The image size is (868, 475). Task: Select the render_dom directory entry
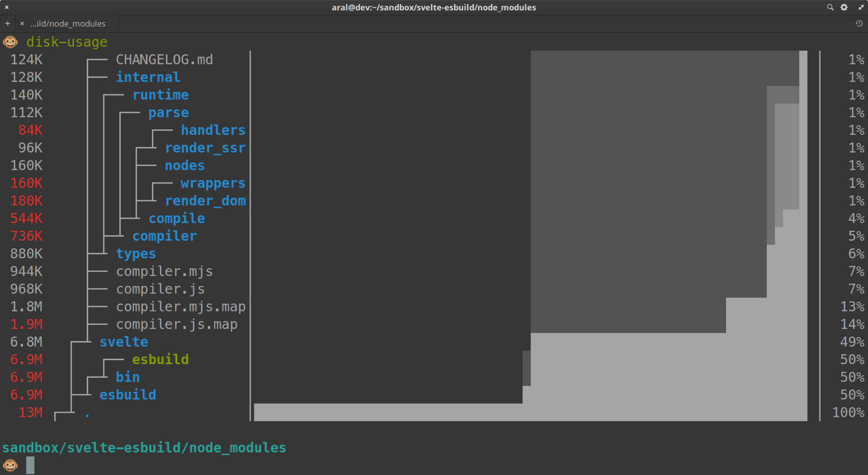pyautogui.click(x=205, y=201)
